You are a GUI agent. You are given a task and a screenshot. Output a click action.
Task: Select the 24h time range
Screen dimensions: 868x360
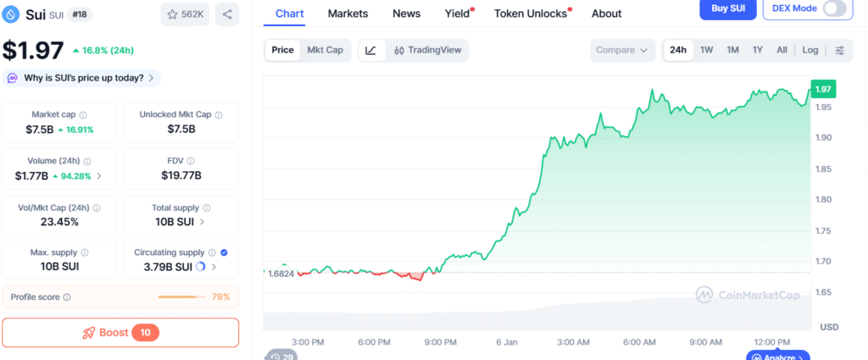coord(678,50)
